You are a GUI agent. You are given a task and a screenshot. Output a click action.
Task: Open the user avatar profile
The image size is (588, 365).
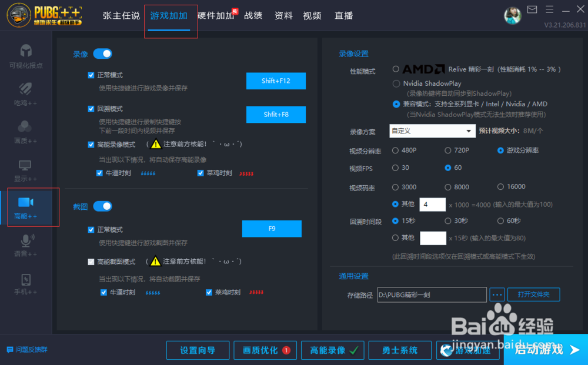[512, 15]
